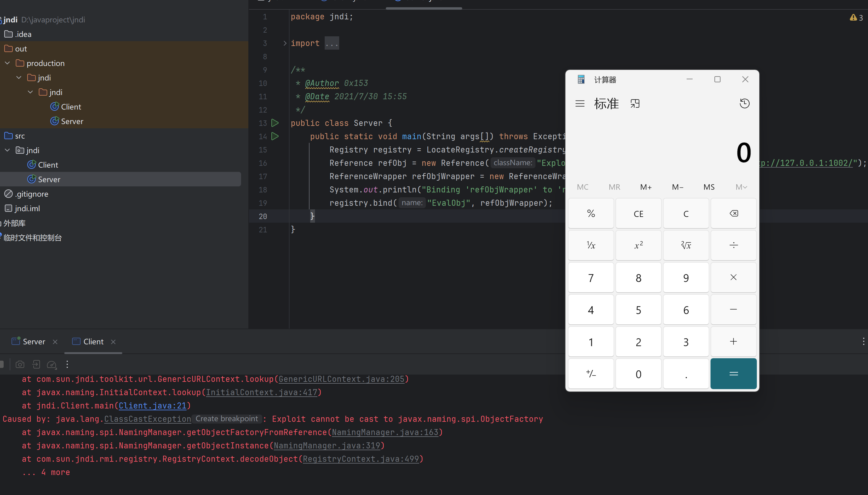Click the warnings indicator in editor corner

pos(856,18)
